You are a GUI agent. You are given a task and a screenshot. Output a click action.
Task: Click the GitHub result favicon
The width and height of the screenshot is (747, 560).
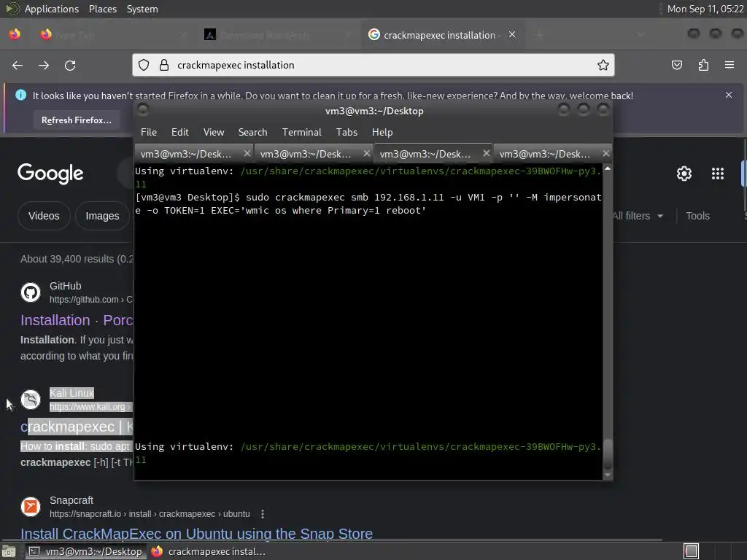[31, 292]
